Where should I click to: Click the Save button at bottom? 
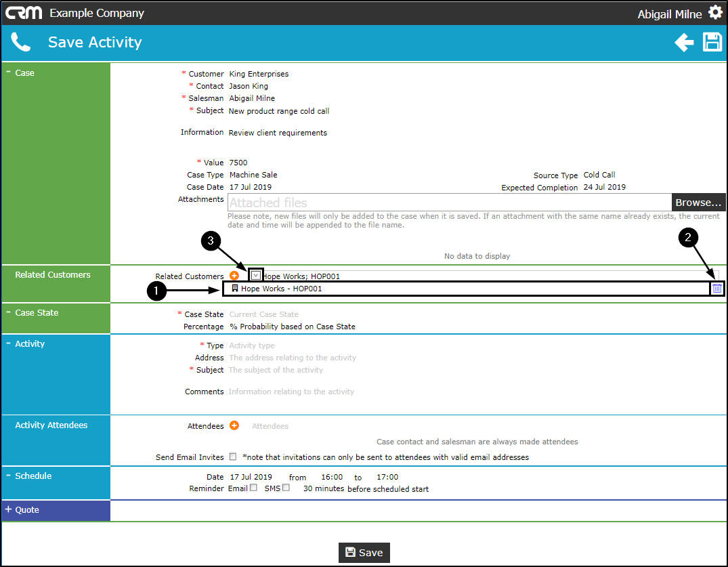point(364,553)
